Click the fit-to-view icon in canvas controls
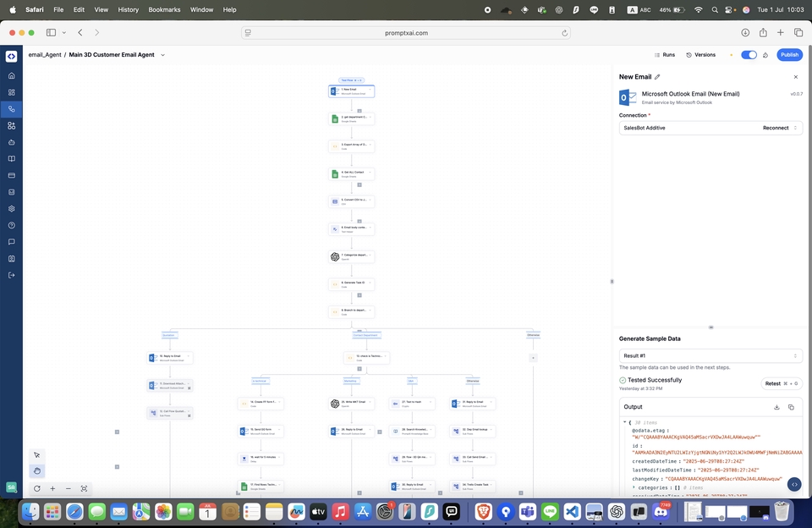 pos(84,488)
